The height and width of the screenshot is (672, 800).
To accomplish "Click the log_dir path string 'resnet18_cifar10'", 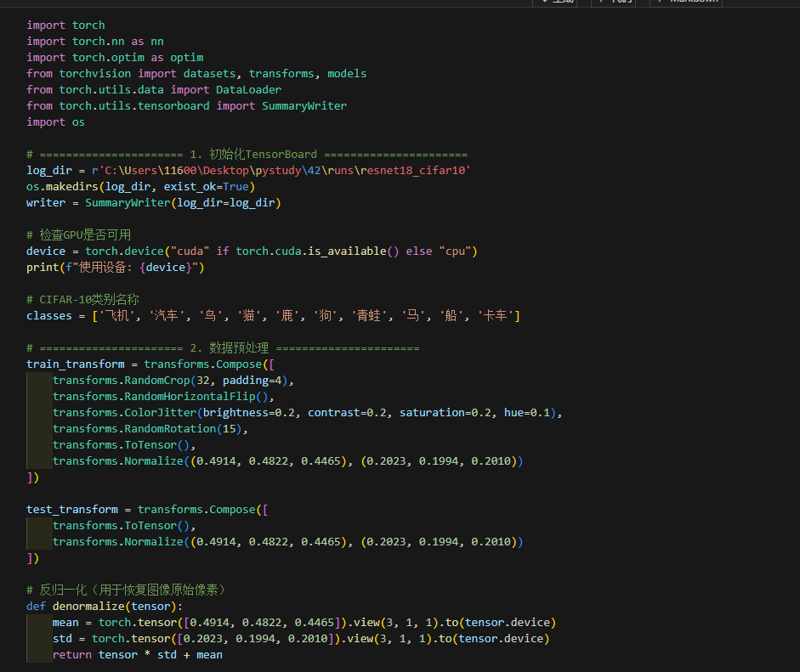I will 413,170.
